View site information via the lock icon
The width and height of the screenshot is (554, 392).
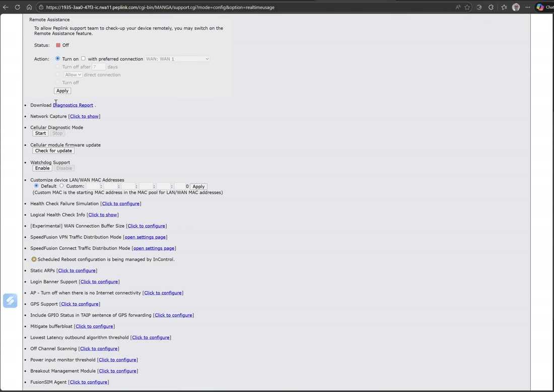point(41,7)
